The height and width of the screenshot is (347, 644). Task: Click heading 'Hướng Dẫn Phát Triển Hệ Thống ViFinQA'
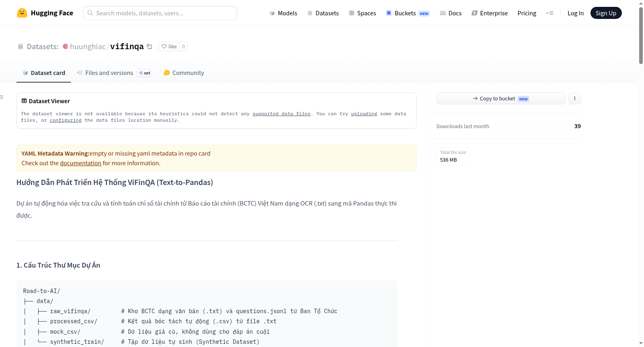pyautogui.click(x=115, y=183)
